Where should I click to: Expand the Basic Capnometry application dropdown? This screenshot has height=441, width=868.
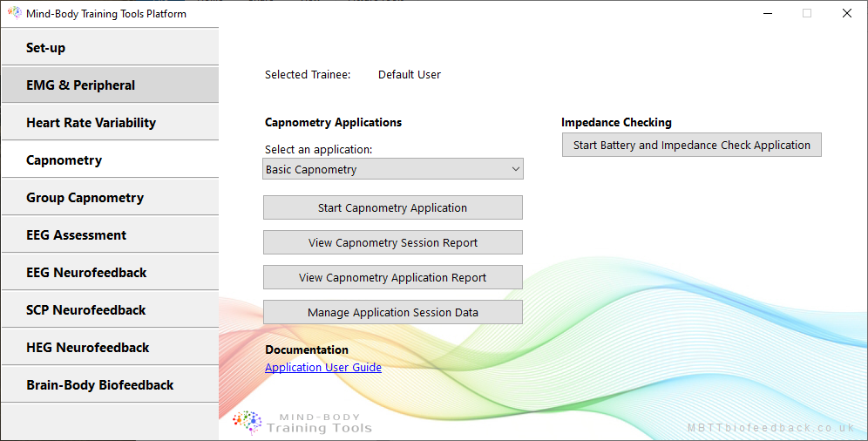(392, 169)
